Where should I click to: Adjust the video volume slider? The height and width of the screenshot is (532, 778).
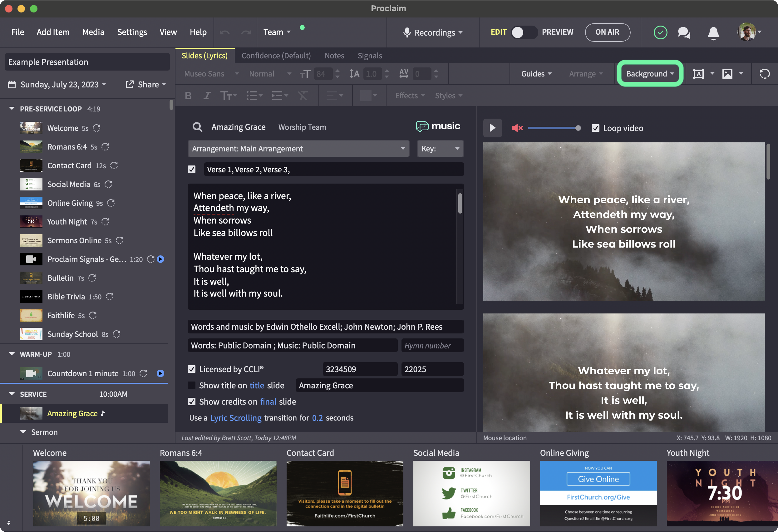pos(554,128)
